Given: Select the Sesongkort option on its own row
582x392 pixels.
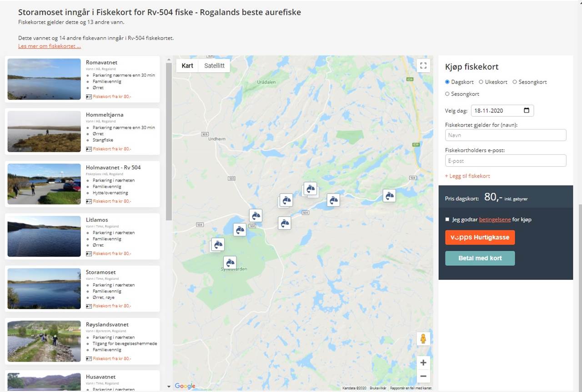Looking at the screenshot, I should coord(447,94).
